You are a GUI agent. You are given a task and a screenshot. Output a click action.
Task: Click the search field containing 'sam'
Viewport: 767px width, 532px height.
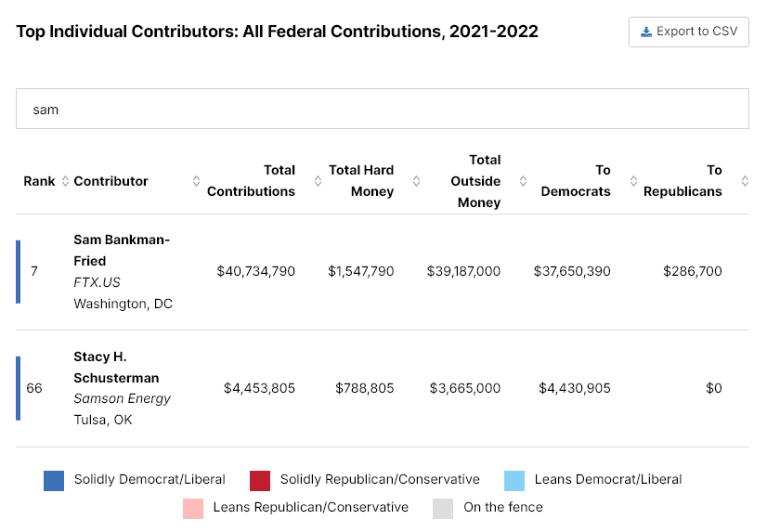382,109
